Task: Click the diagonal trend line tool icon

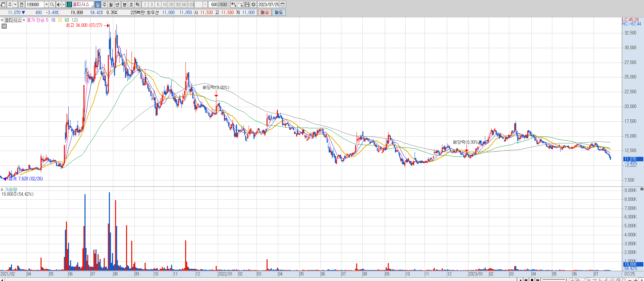Action: 606,280
